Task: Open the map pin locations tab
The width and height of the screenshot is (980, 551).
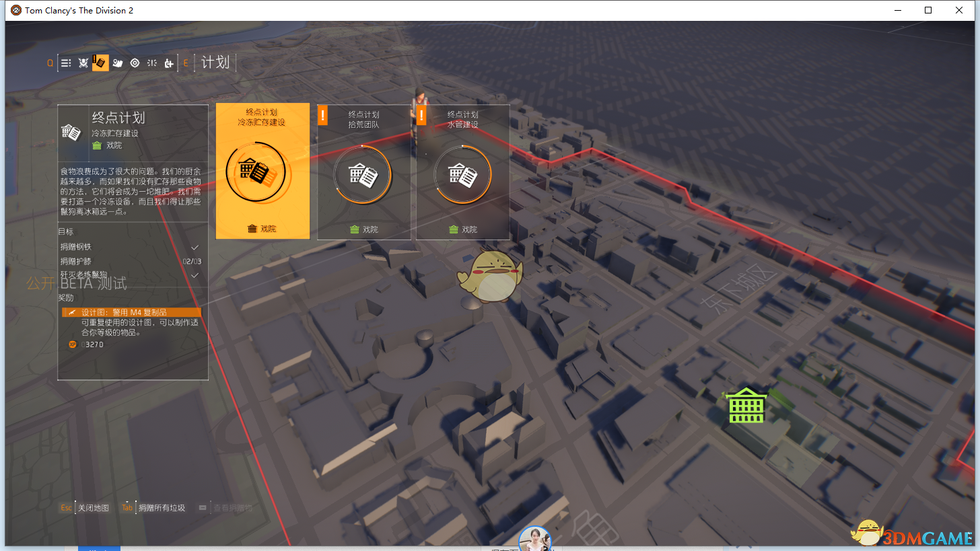Action: pos(118,63)
